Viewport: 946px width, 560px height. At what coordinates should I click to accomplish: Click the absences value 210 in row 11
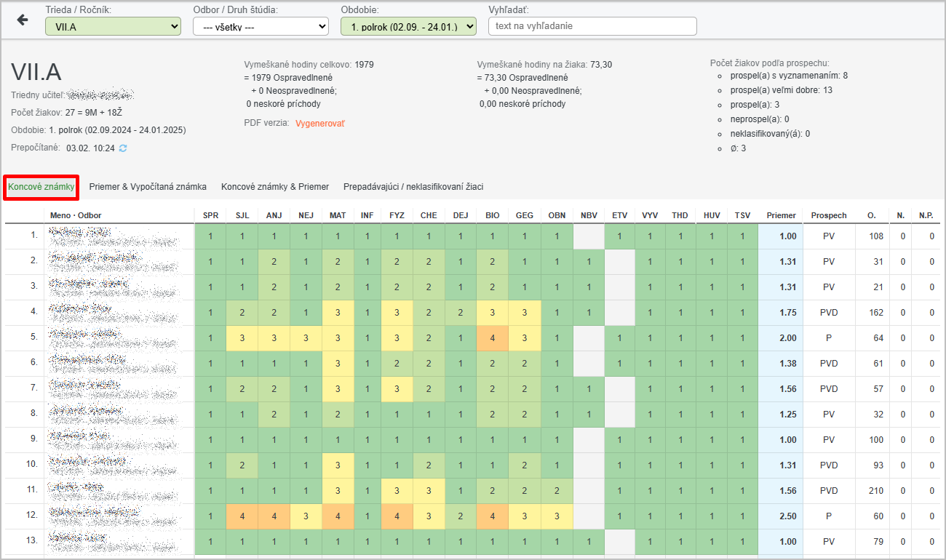pyautogui.click(x=875, y=491)
